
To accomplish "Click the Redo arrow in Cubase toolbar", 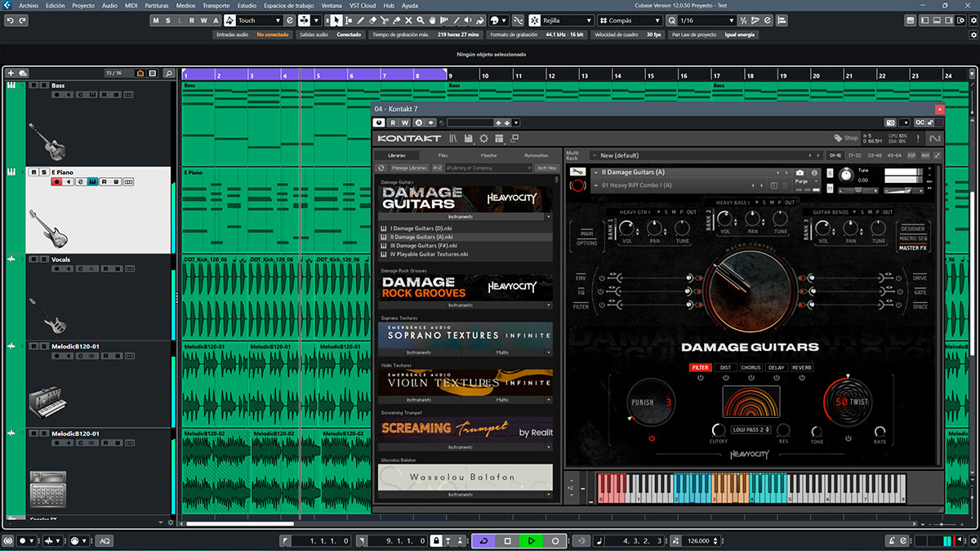I will [x=23, y=20].
